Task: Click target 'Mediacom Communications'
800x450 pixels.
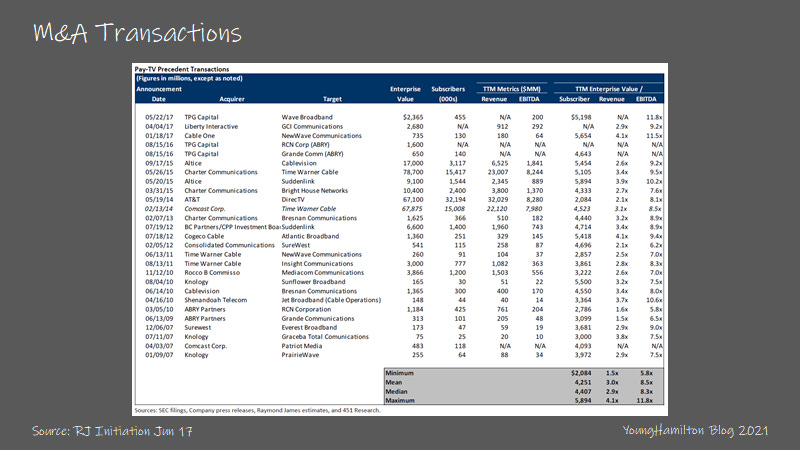Action: 322,273
